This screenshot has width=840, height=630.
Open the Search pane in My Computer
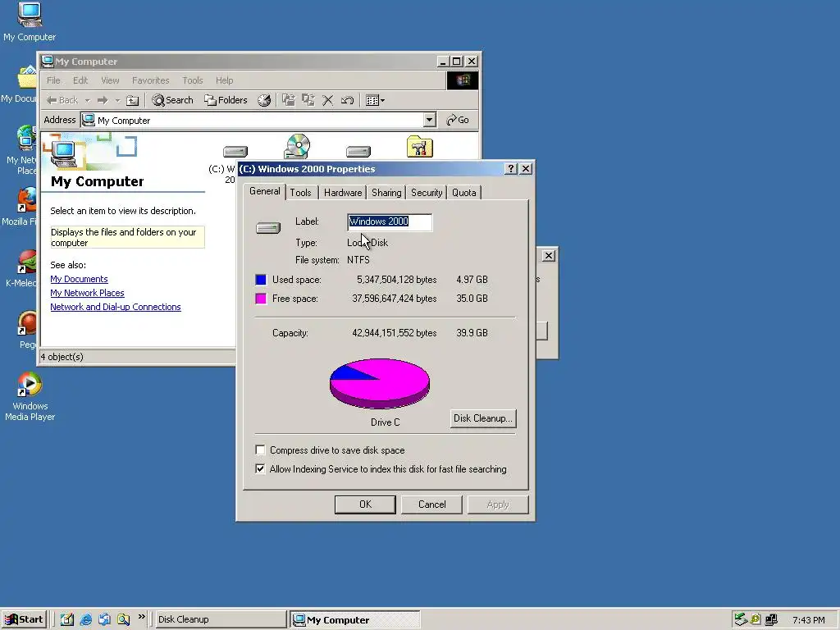(172, 100)
